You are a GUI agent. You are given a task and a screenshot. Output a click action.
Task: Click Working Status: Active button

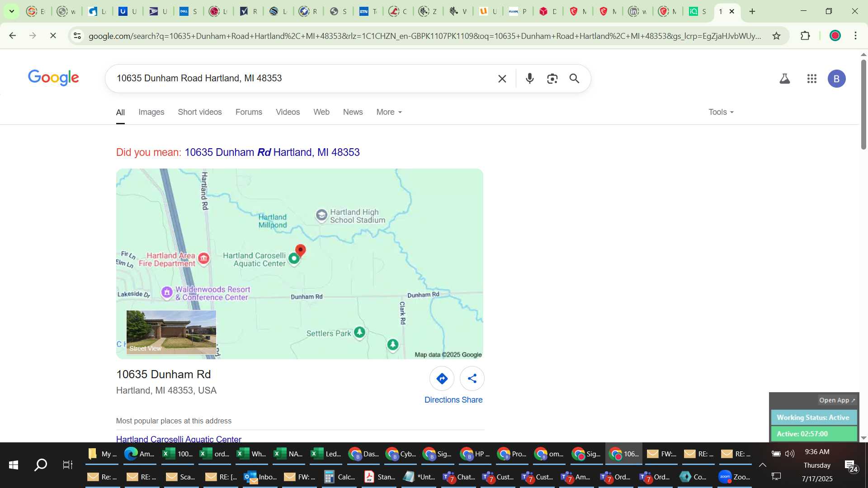click(x=813, y=418)
